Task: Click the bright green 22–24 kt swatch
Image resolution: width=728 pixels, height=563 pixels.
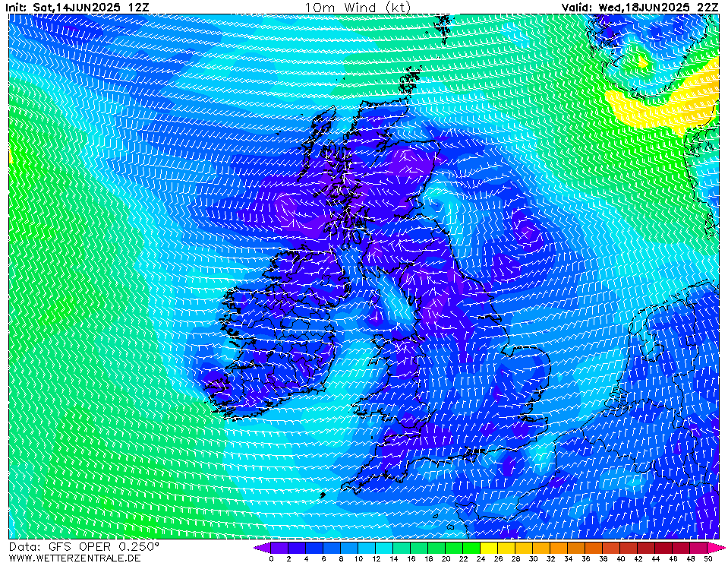Action: click(471, 548)
